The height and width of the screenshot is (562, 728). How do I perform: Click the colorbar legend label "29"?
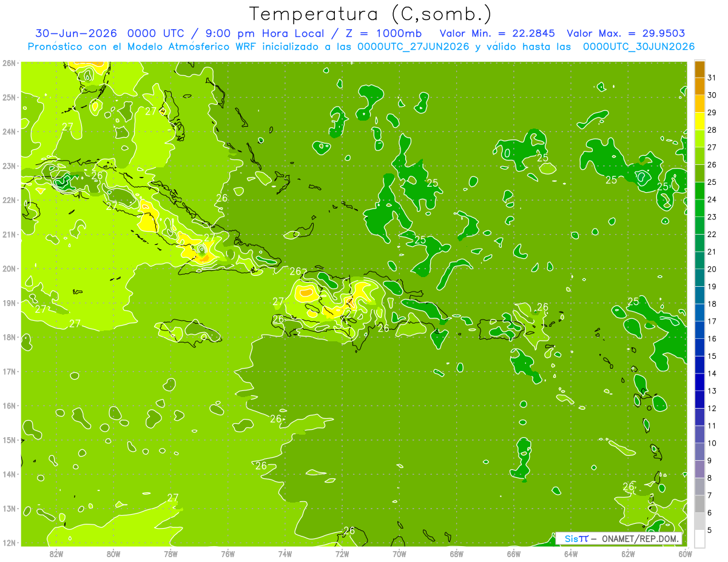point(712,113)
